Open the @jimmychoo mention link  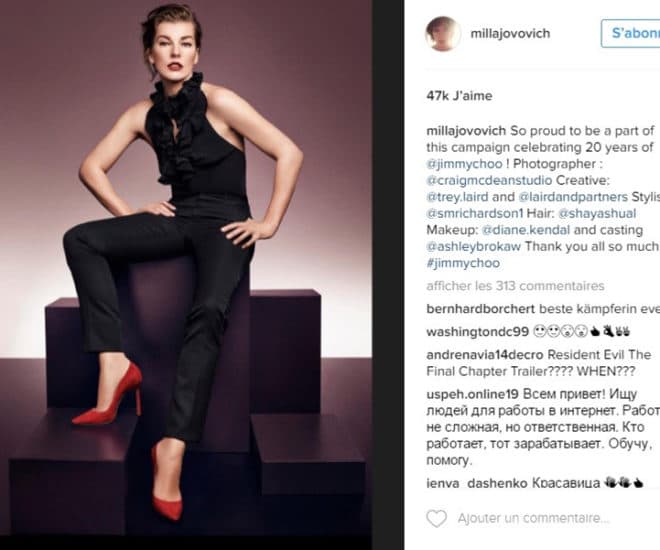pos(464,164)
